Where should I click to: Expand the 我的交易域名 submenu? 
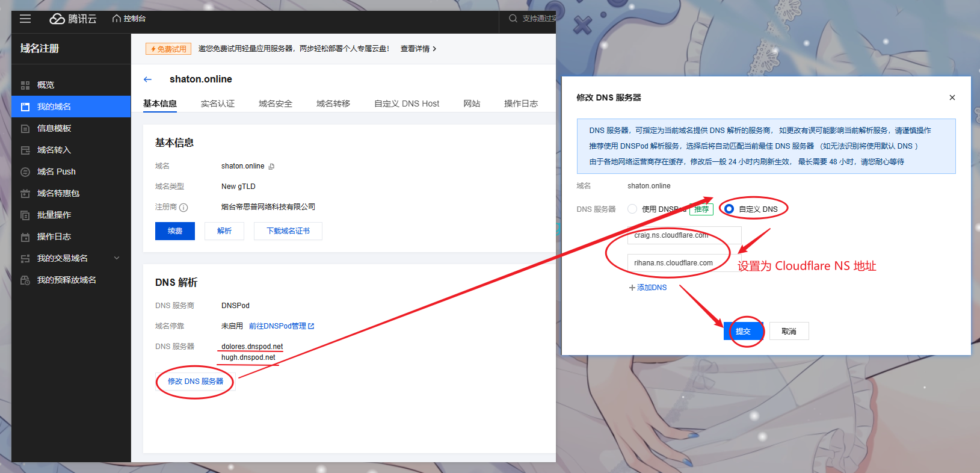point(117,258)
